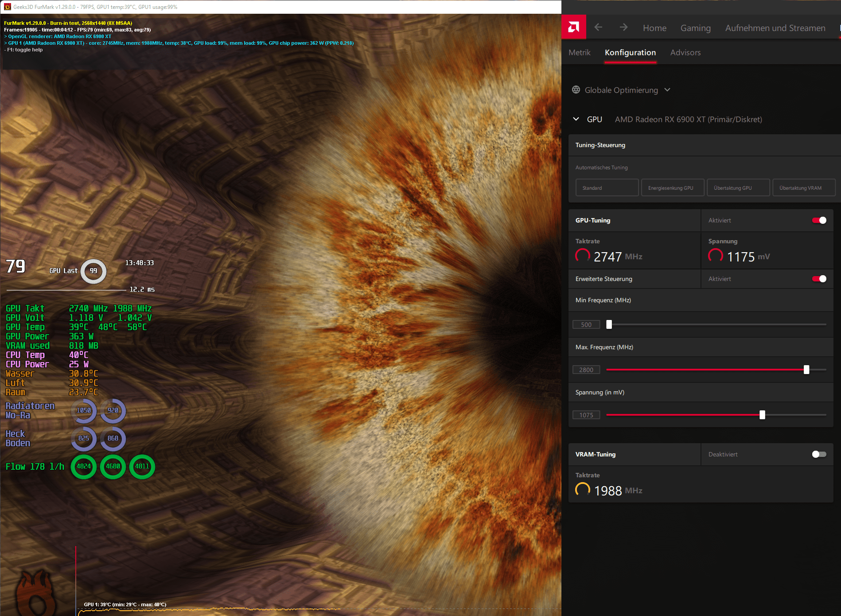The height and width of the screenshot is (616, 841).
Task: Click the 'VRAM used' overlay row
Action: point(52,346)
